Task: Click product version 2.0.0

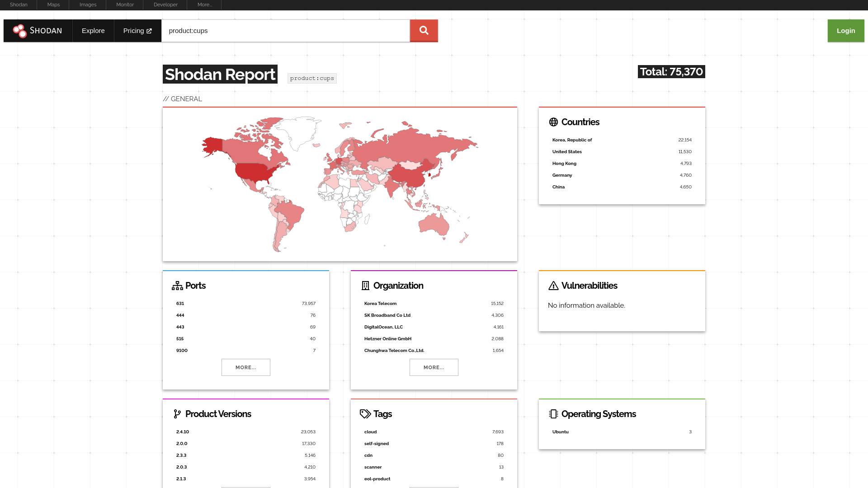Action: click(x=246, y=444)
